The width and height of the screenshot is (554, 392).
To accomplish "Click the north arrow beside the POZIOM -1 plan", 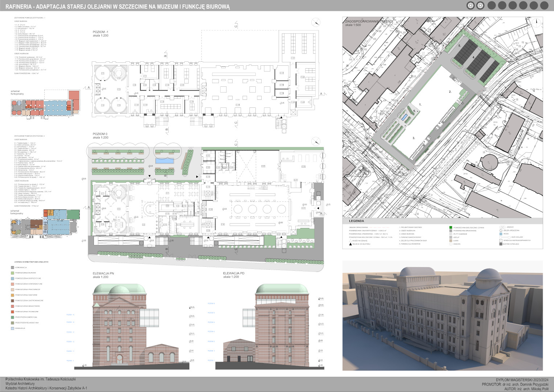I will click(x=316, y=22).
